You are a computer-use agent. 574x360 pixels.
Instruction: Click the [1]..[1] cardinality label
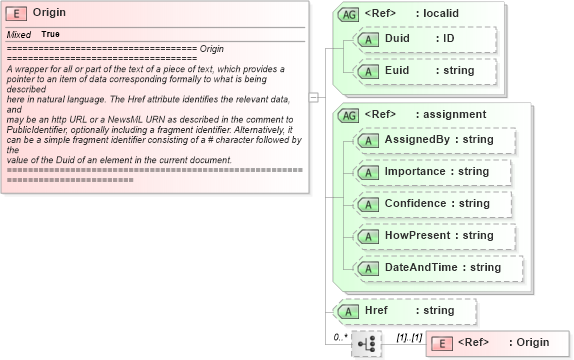tap(410, 337)
